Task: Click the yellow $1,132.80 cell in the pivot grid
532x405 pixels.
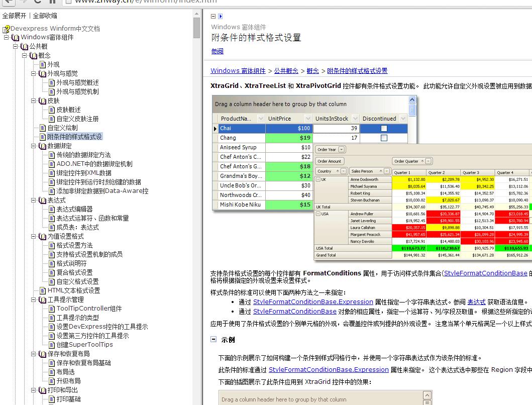Action: click(x=409, y=179)
